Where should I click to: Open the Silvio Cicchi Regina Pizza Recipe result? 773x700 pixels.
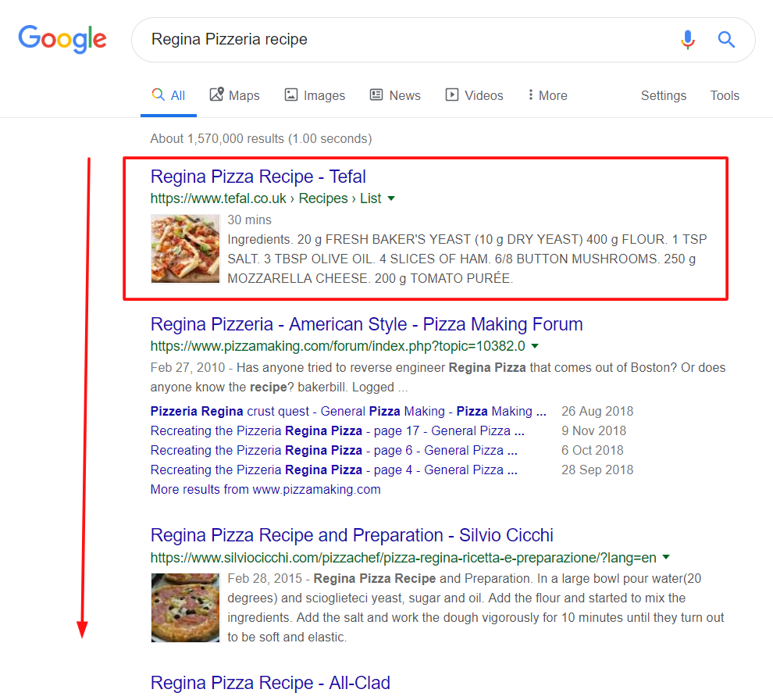352,535
